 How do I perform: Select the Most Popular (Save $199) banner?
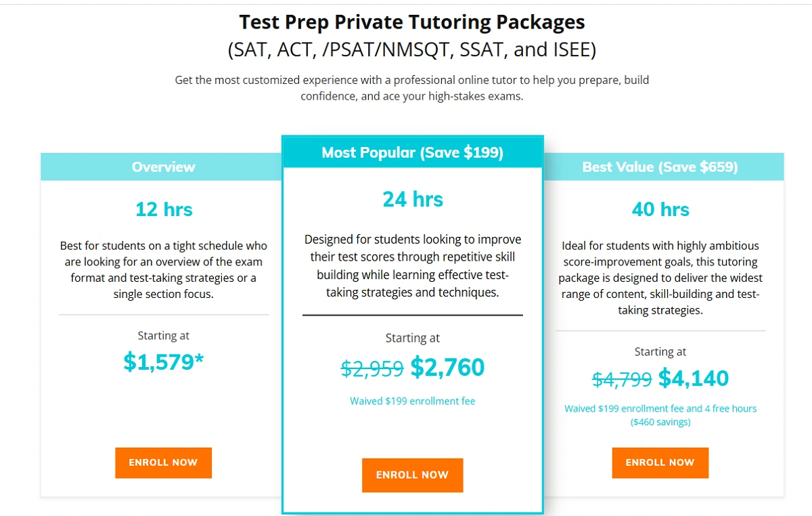(412, 152)
